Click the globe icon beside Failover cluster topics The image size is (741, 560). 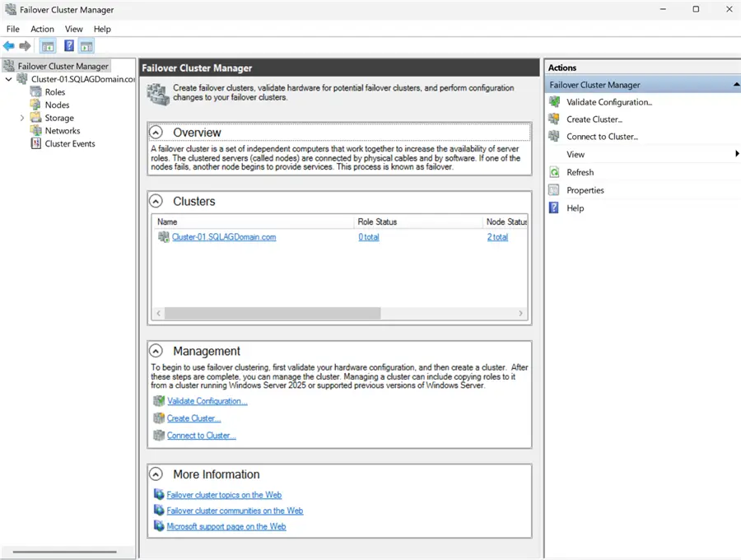coord(159,494)
